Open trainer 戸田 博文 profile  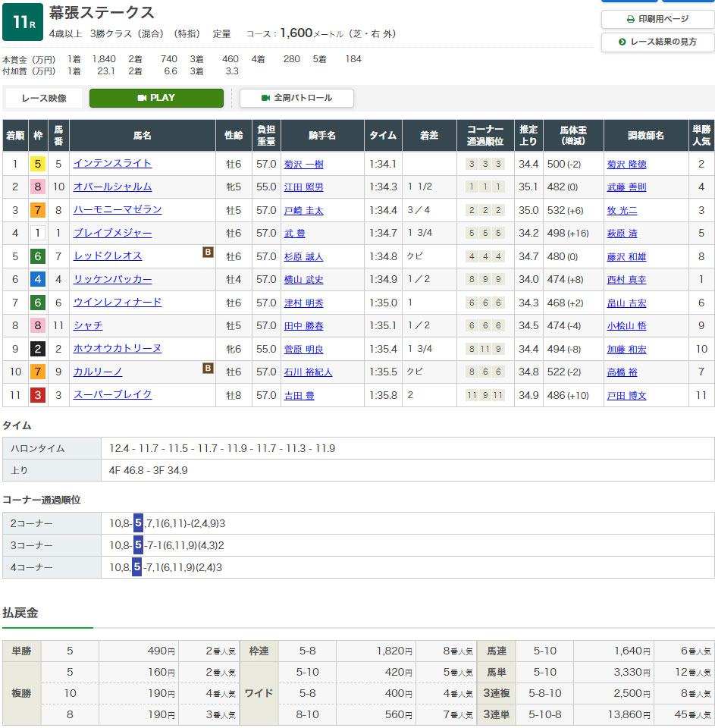626,395
